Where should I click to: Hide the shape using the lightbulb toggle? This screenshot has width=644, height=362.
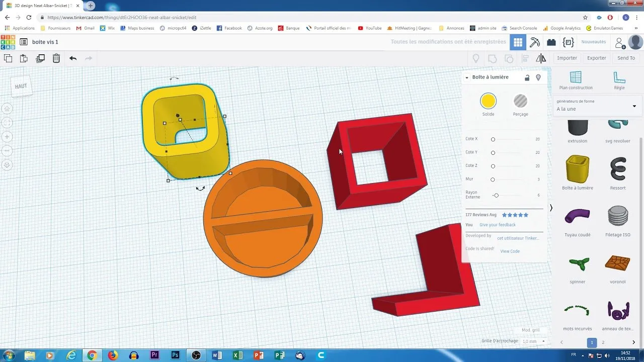coord(538,77)
